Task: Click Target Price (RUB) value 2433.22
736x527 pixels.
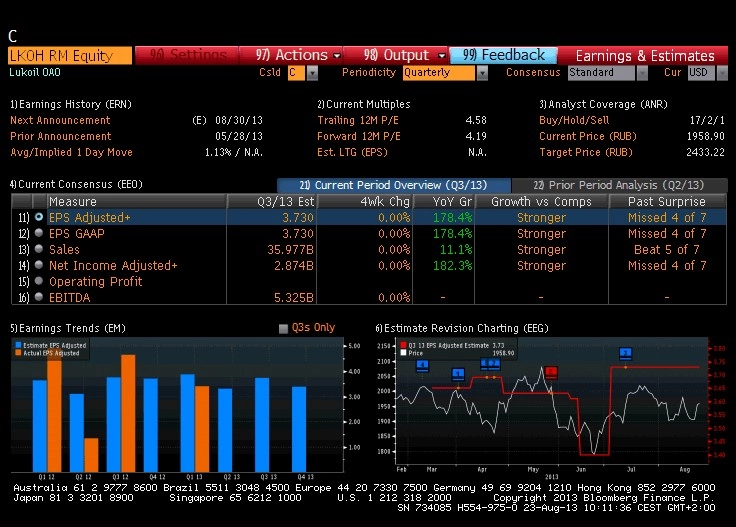Action: 705,152
